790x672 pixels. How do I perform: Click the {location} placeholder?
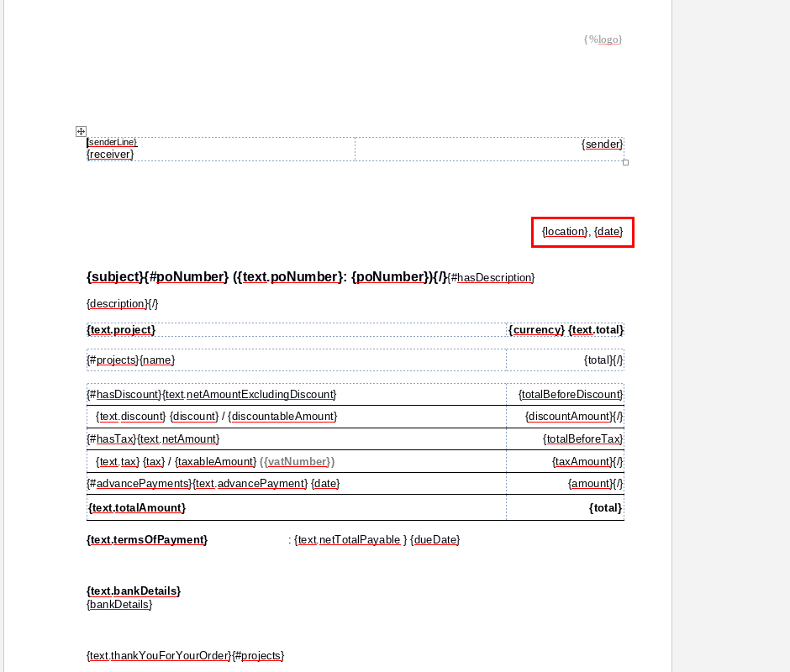(565, 231)
